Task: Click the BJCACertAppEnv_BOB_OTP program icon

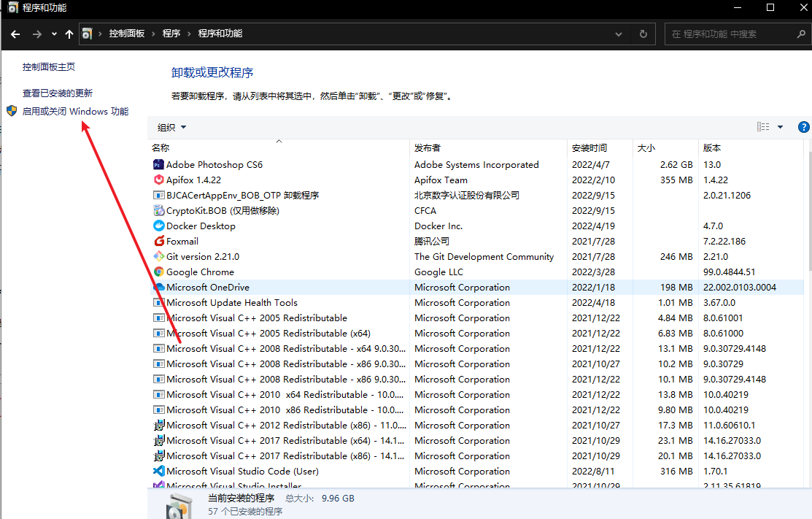Action: coord(158,196)
